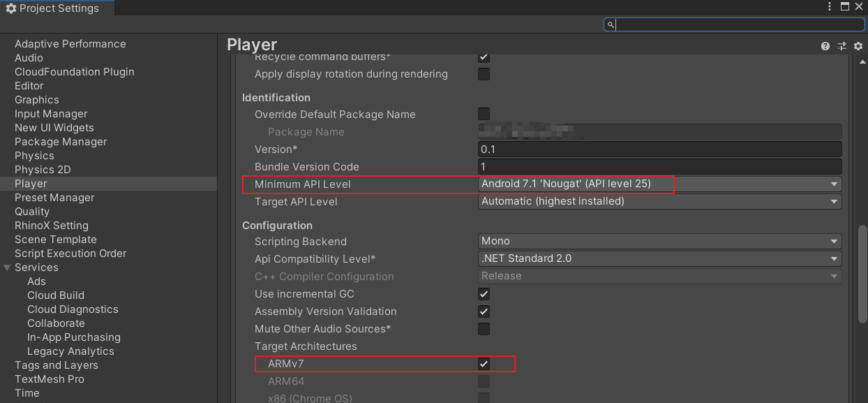The height and width of the screenshot is (403, 868).
Task: Select Graphics in the settings sidebar
Action: [x=37, y=100]
